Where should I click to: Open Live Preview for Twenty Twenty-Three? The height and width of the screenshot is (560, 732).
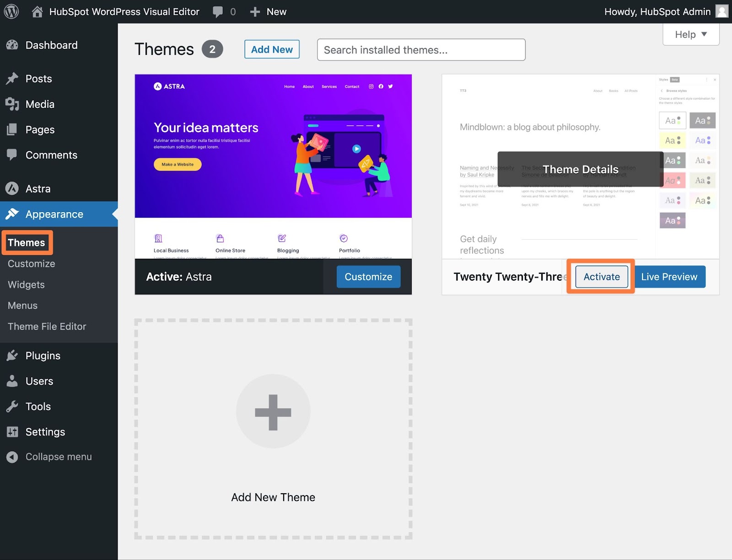click(x=669, y=277)
